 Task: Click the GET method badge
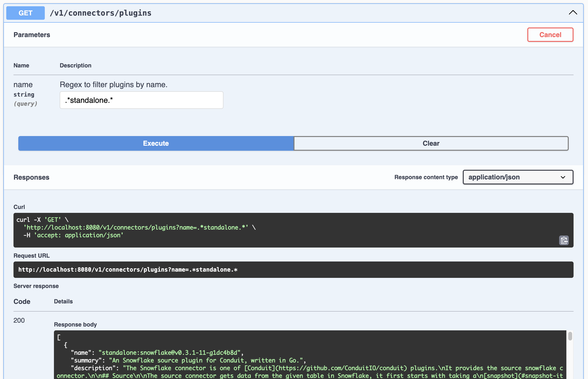point(25,13)
